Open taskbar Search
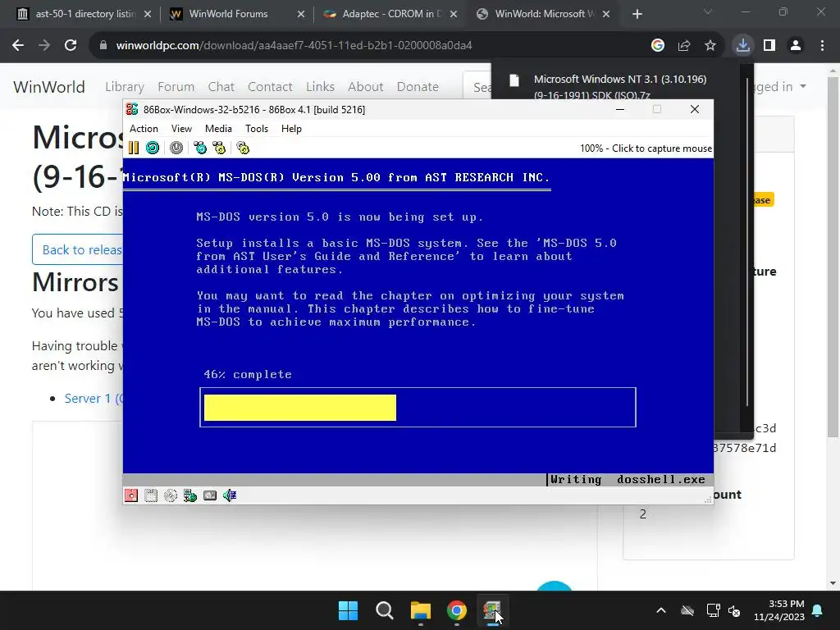 pos(385,610)
